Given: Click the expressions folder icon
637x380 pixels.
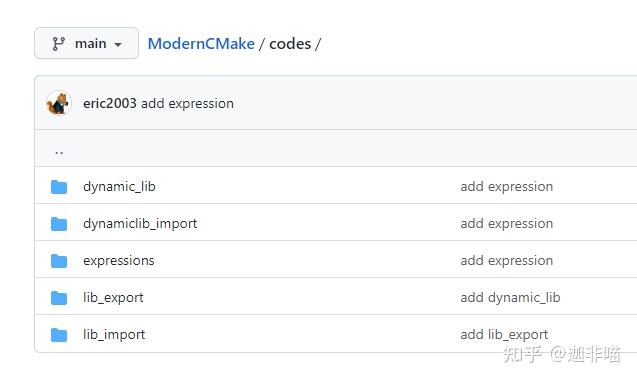Looking at the screenshot, I should tap(59, 261).
